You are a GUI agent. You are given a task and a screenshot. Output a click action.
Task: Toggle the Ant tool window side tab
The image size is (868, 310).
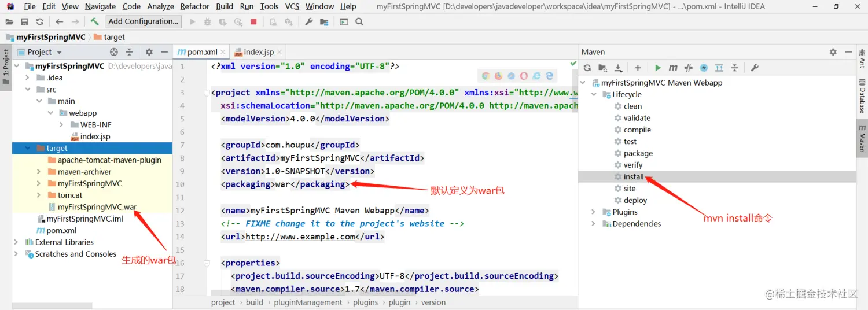point(862,58)
